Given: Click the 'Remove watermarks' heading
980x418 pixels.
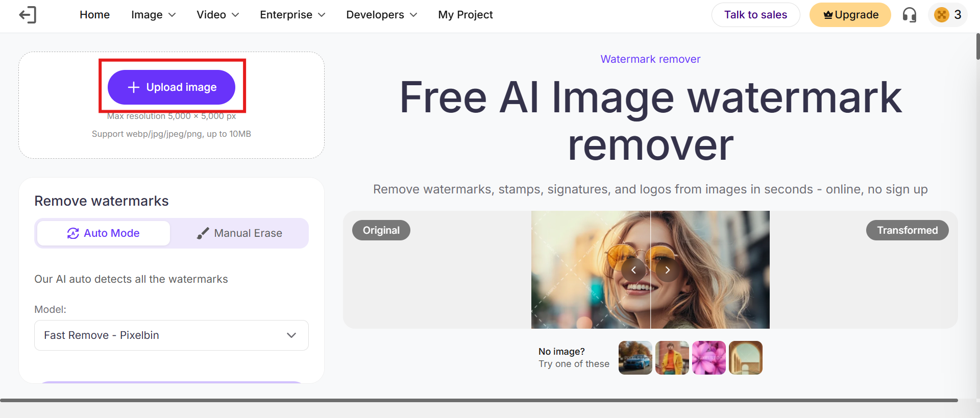Looking at the screenshot, I should [102, 201].
